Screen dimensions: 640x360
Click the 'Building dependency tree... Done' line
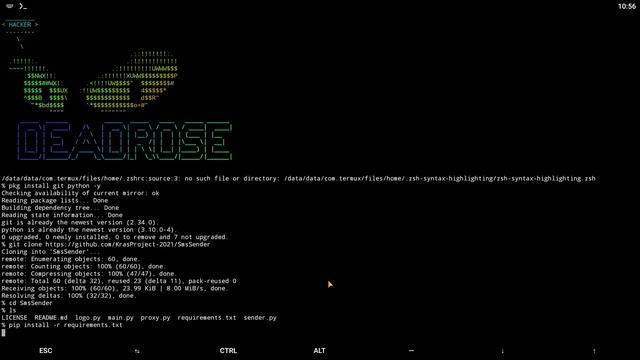[x=60, y=208]
